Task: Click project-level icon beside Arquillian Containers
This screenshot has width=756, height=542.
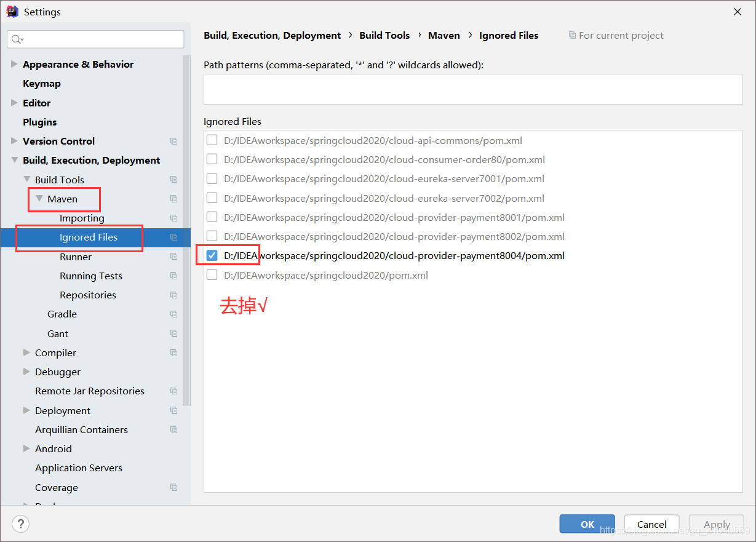Action: [x=173, y=430]
